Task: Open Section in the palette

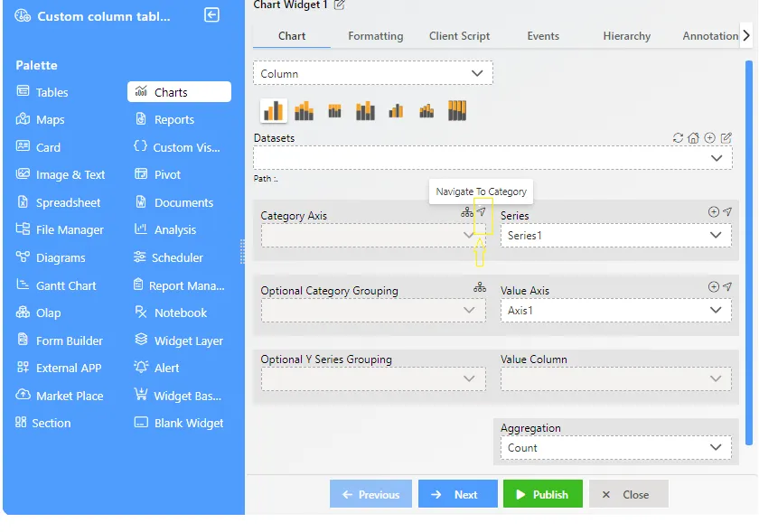Action: click(43, 423)
